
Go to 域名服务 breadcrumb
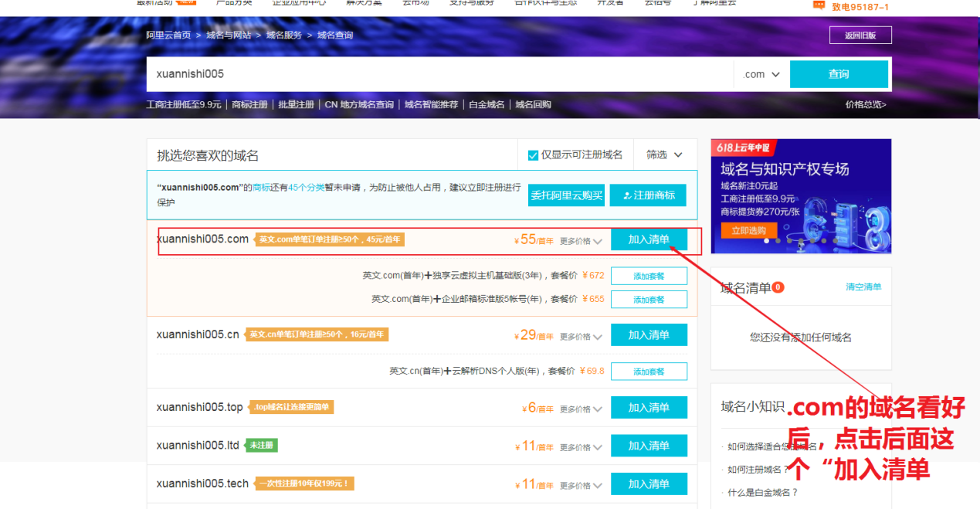(x=284, y=36)
